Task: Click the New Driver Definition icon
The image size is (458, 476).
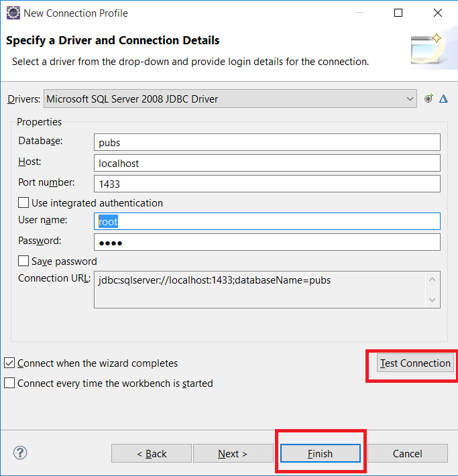Action: pyautogui.click(x=429, y=99)
